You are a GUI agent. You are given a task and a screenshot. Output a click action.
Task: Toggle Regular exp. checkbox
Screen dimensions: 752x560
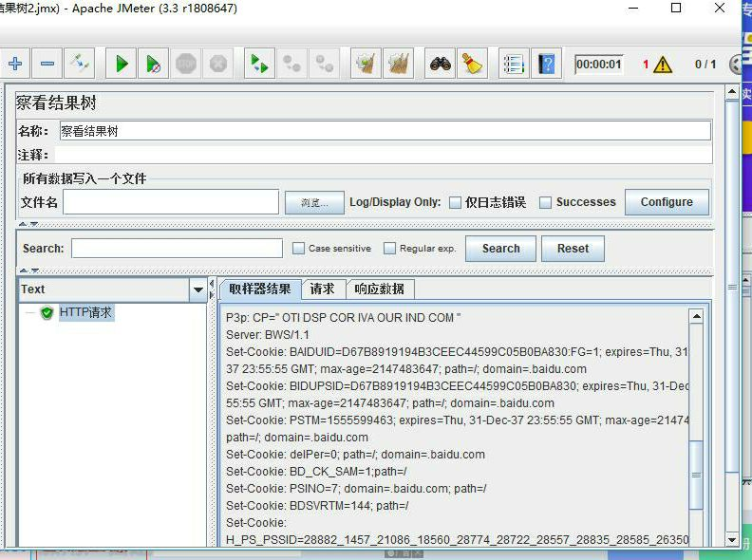point(389,248)
